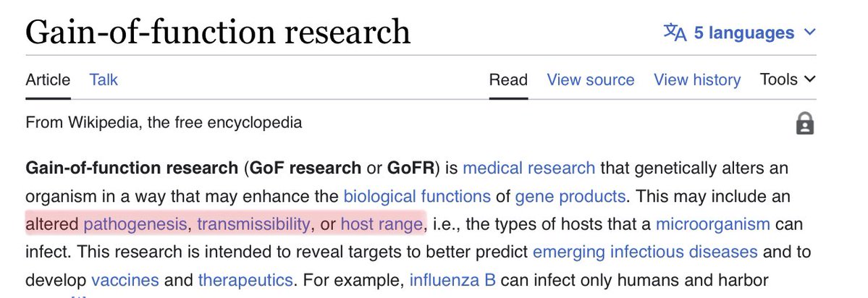Follow the influenza B link
This screenshot has width=868, height=298.
click(x=452, y=280)
